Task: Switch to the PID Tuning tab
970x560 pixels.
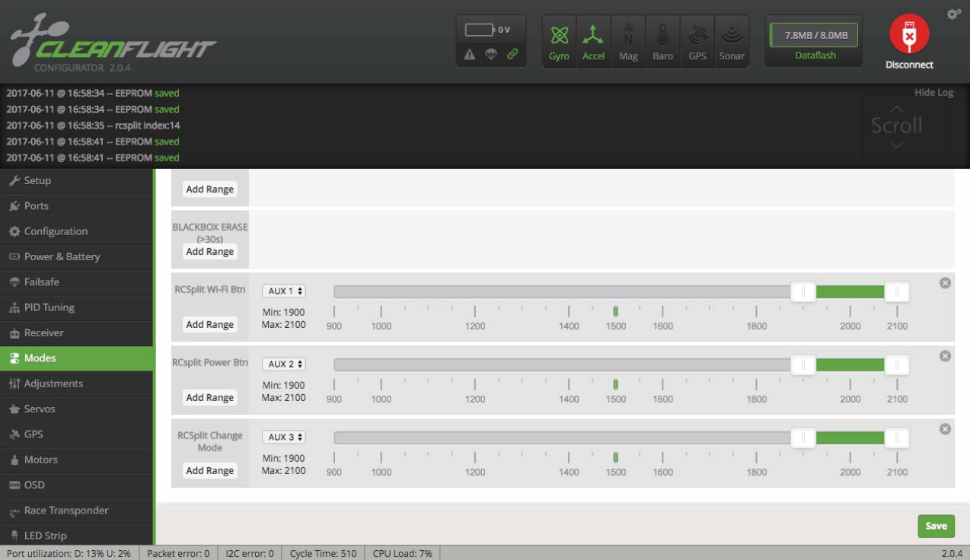Action: [x=49, y=307]
